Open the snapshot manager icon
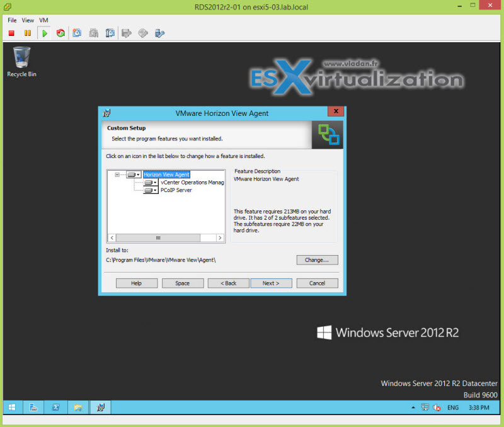 (110, 33)
